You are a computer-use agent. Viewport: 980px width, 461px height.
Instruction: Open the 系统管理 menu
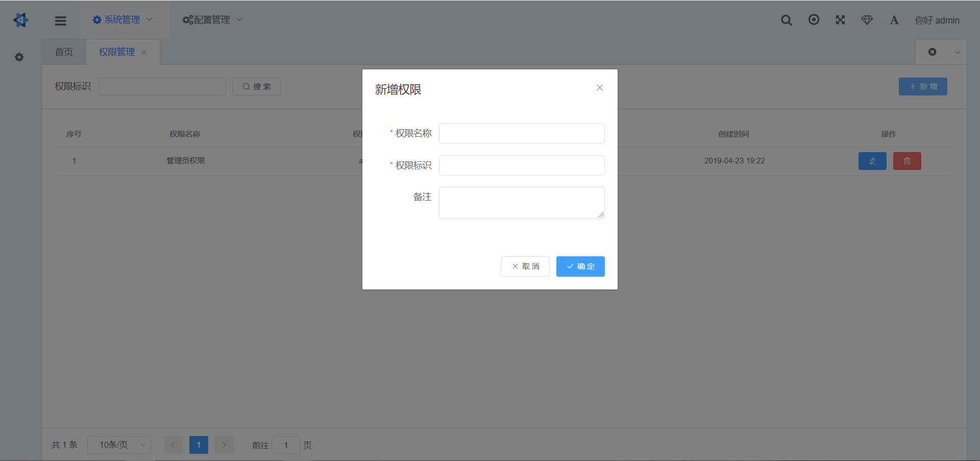(x=121, y=19)
